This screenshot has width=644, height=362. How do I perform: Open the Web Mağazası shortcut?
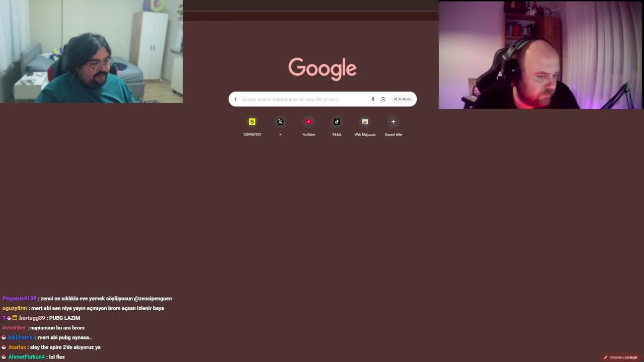coord(365,126)
